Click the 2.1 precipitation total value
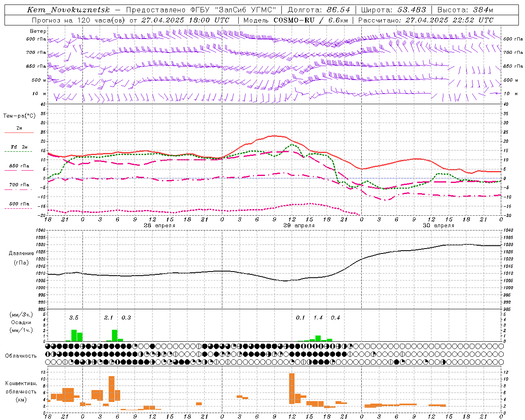The height and width of the screenshot is (420, 525). pyautogui.click(x=108, y=318)
